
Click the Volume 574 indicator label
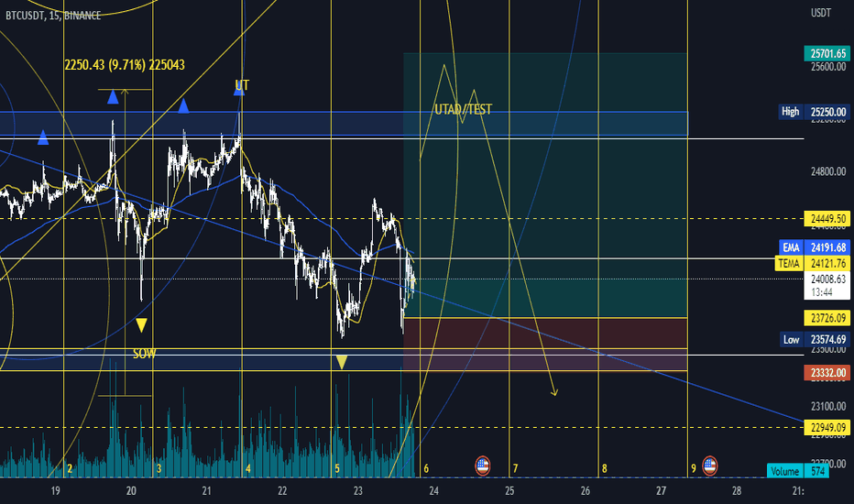(x=798, y=471)
